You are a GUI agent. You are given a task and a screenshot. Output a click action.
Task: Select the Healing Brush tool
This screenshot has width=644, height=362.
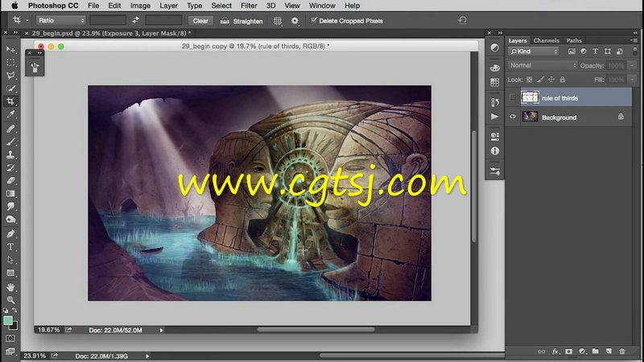10,129
